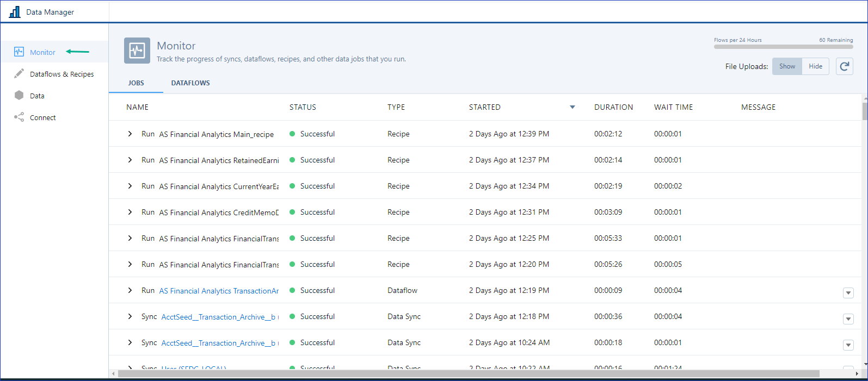Click the STARTED column sort arrow
This screenshot has height=381, width=868.
click(572, 107)
